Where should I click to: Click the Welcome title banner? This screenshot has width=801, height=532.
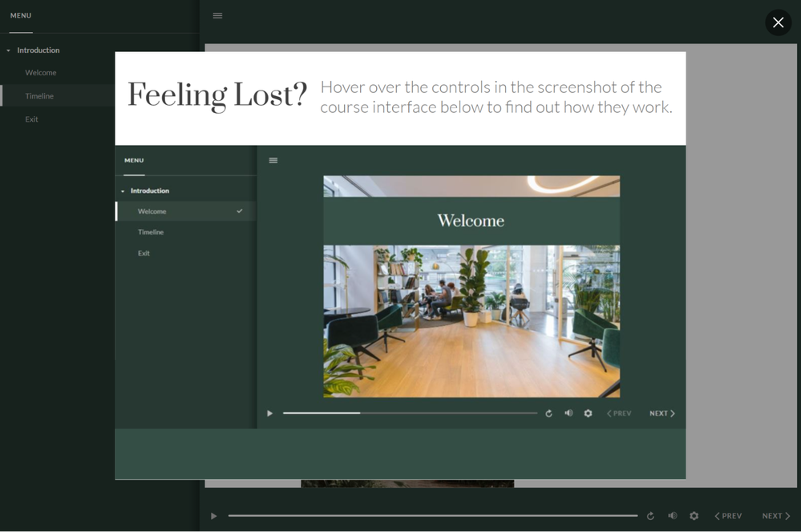471,220
